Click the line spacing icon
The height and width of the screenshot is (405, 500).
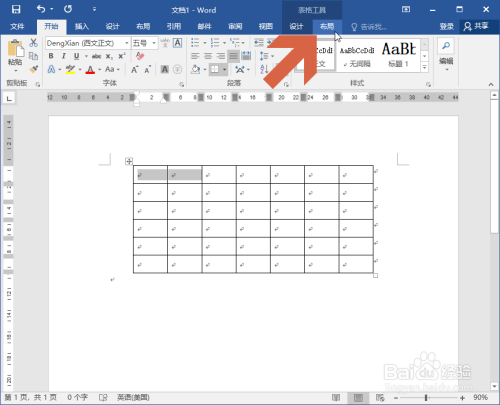264,56
